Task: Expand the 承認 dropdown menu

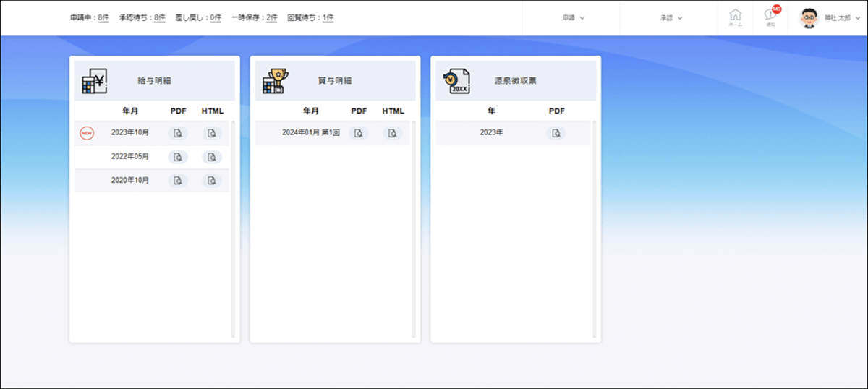Action: (671, 17)
